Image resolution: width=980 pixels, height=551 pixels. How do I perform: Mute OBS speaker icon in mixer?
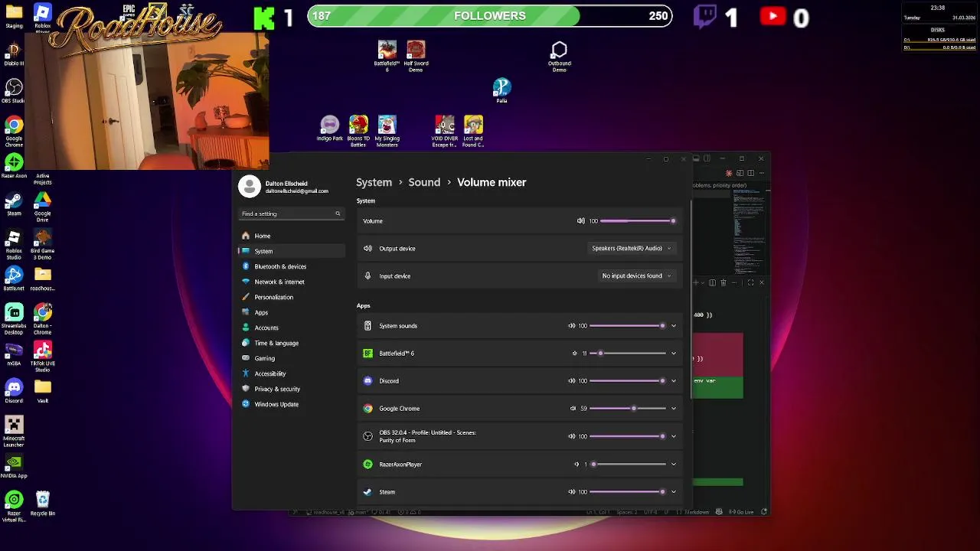click(571, 436)
